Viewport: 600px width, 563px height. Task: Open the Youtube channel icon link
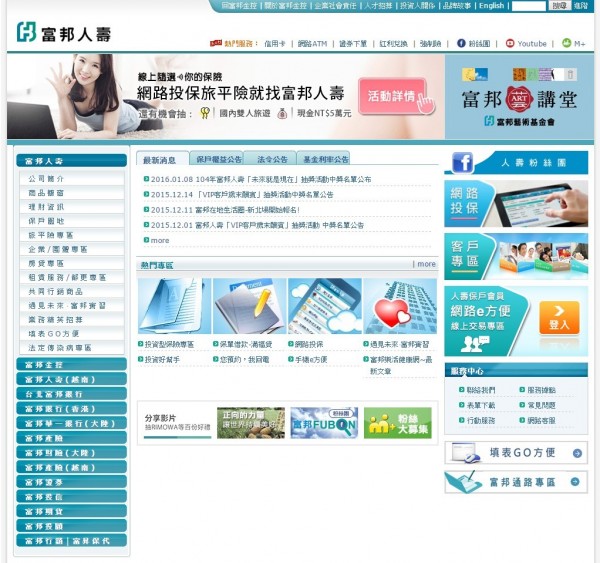[510, 43]
